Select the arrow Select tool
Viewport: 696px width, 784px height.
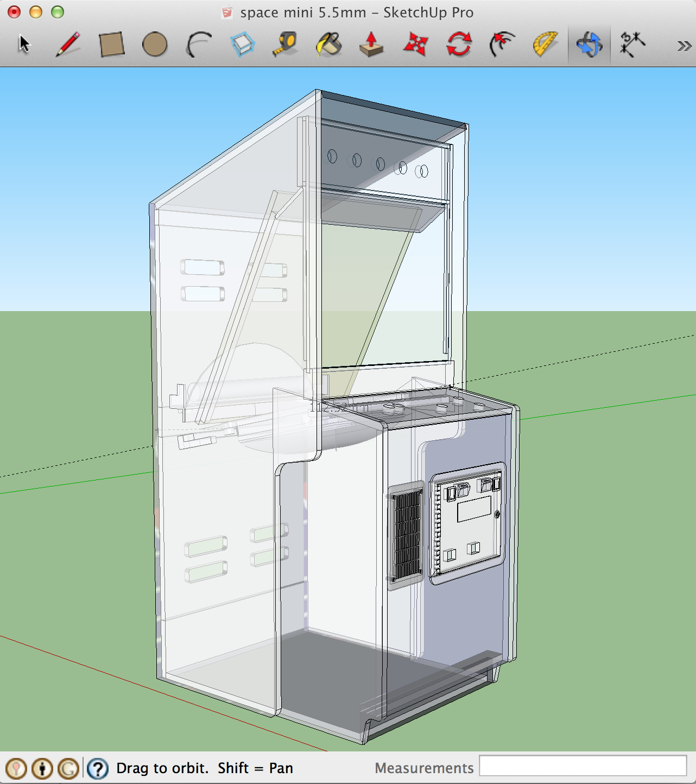24,45
